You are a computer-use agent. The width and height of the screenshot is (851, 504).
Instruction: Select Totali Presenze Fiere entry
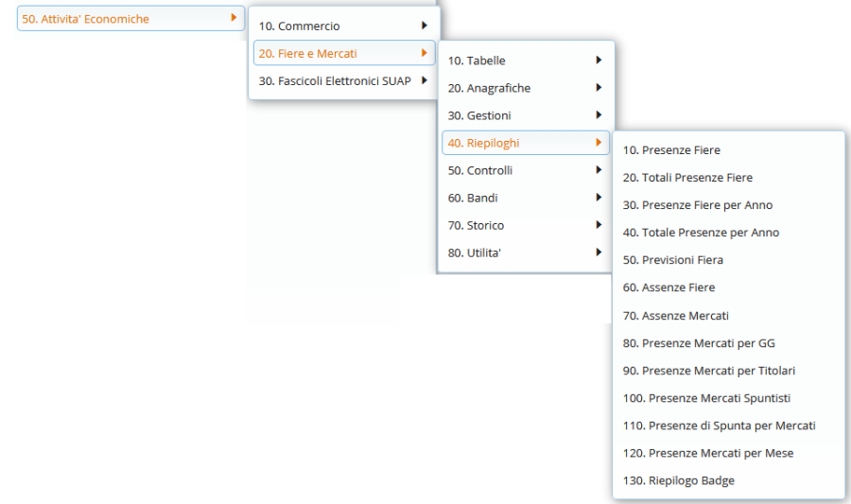[687, 178]
